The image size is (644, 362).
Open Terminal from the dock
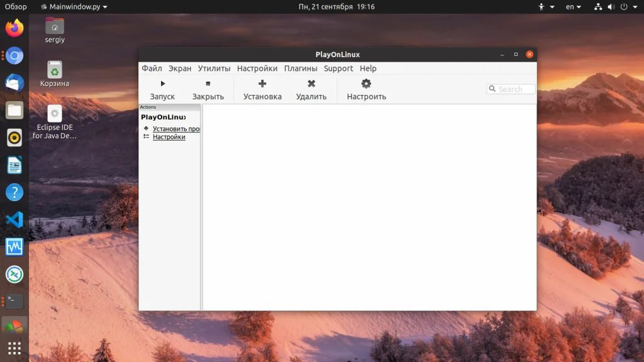14,302
